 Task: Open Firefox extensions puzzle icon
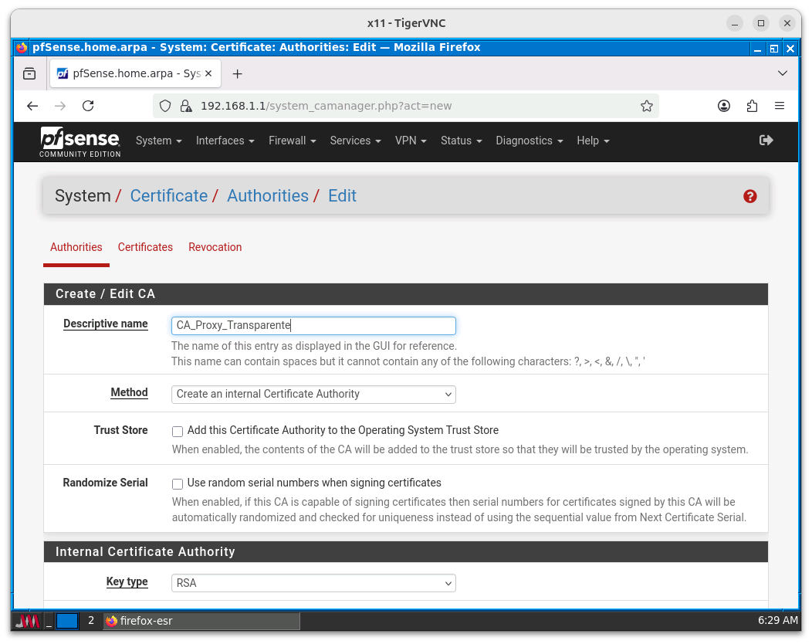point(752,106)
